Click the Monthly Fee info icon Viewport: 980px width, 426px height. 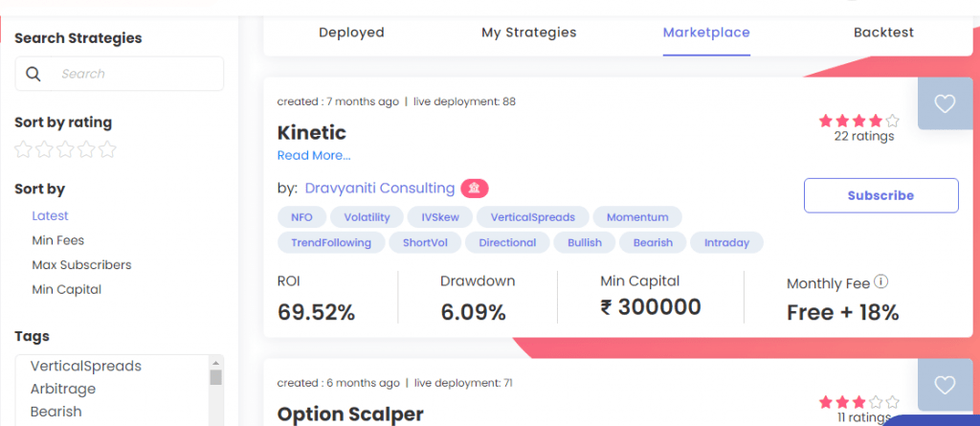coord(881,281)
